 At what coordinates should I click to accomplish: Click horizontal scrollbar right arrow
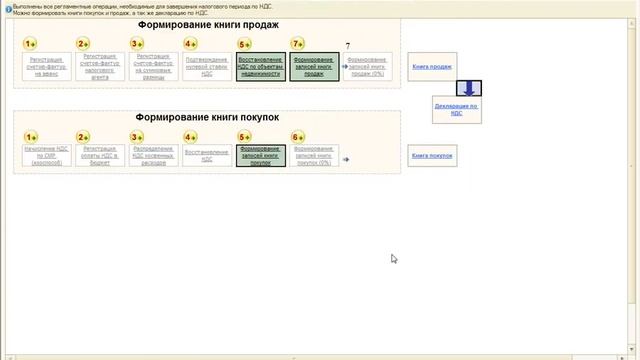622,358
